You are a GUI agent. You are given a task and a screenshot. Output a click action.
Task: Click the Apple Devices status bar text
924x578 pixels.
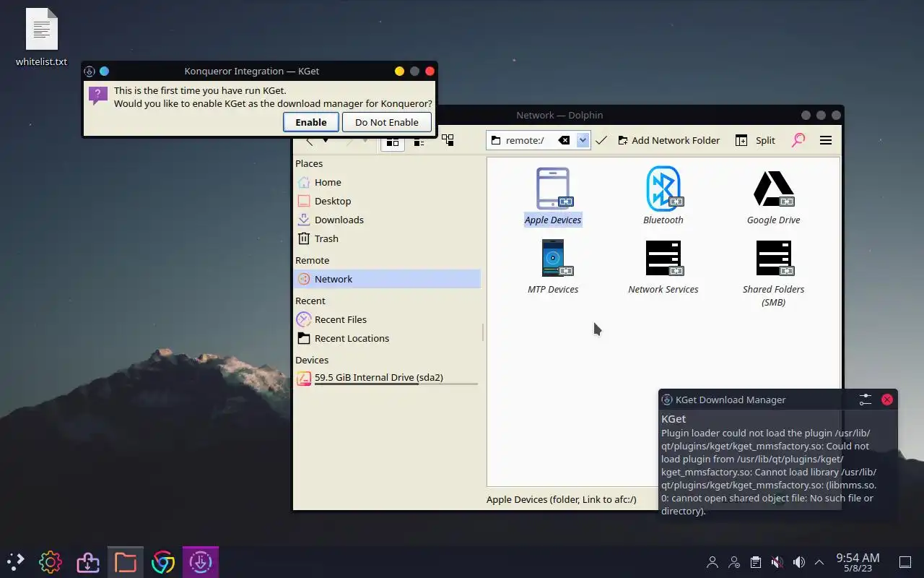[x=562, y=499]
